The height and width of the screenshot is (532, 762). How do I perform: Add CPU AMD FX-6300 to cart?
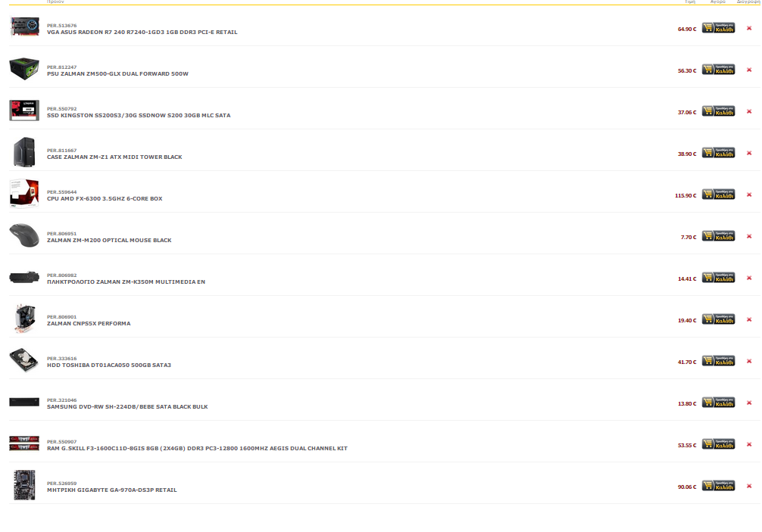click(718, 194)
